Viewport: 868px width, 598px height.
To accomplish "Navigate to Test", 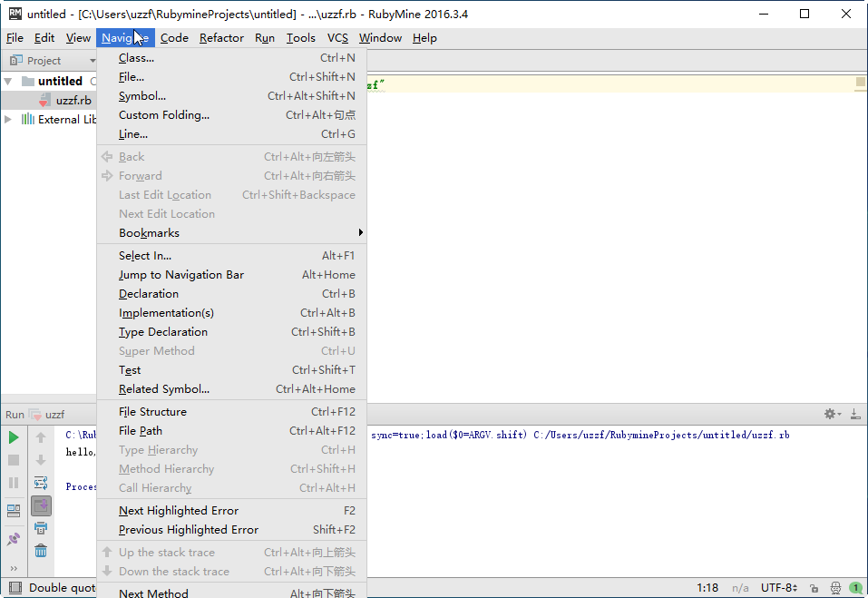I will tap(231, 370).
